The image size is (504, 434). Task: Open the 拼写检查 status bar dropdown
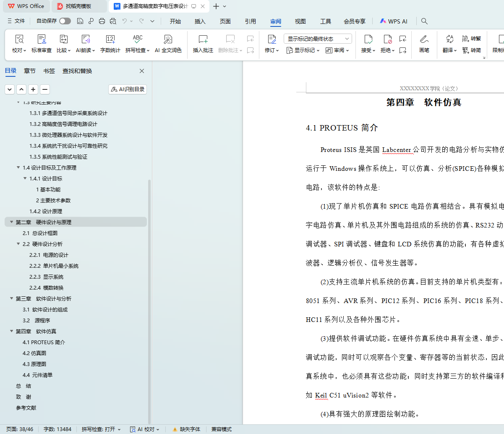pos(101,429)
